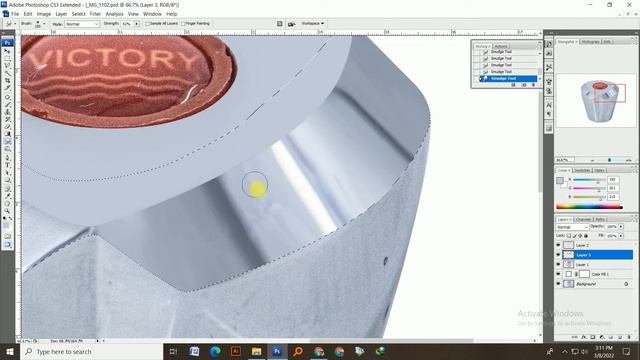Viewport: 640px width, 360px height.
Task: Delete current state in History panel
Action: tap(533, 85)
